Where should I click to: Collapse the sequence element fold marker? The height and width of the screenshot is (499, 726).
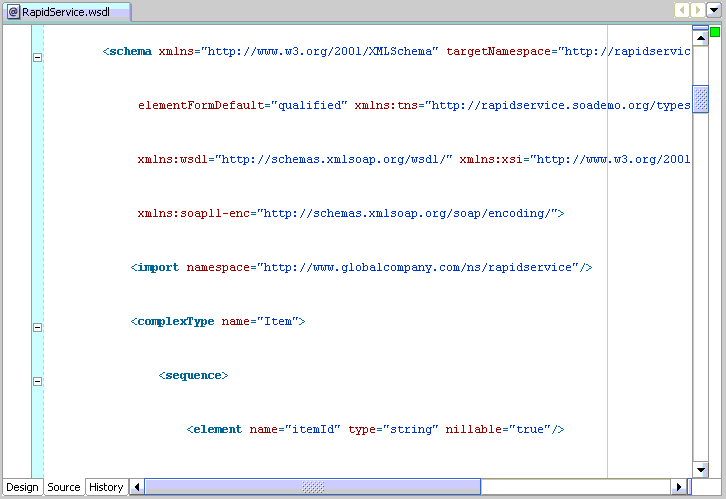[x=38, y=381]
